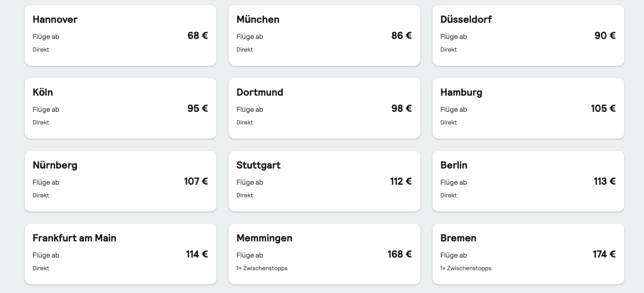Select the Frankfurt am Main card
This screenshot has width=644, height=293.
120,254
